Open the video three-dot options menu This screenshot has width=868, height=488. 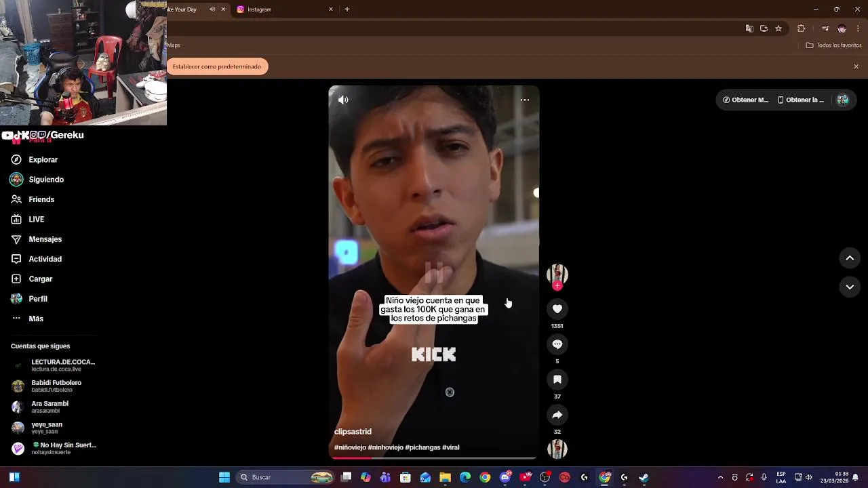(525, 100)
